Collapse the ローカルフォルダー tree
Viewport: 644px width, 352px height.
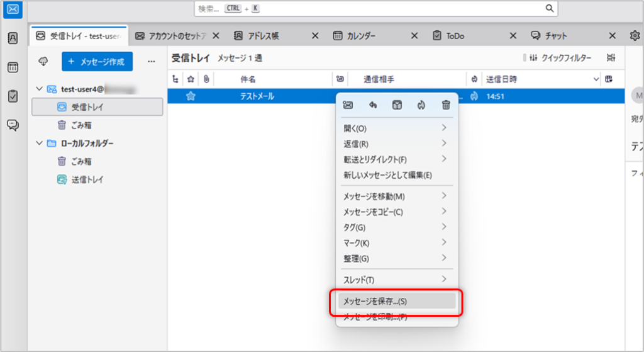(x=40, y=143)
